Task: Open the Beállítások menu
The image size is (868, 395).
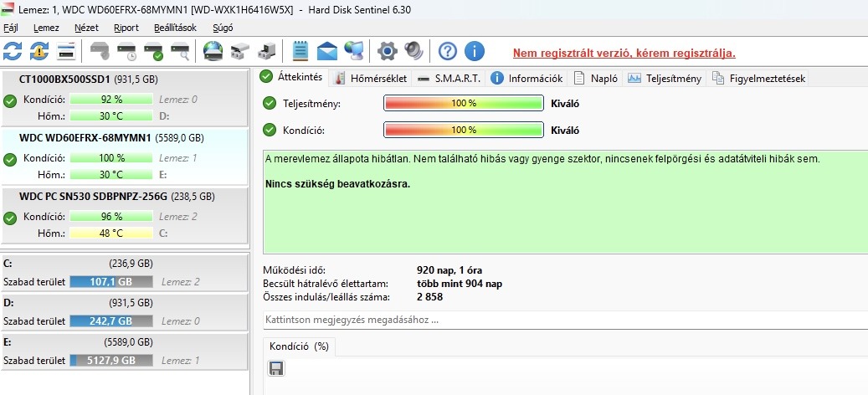Action: pyautogui.click(x=176, y=28)
